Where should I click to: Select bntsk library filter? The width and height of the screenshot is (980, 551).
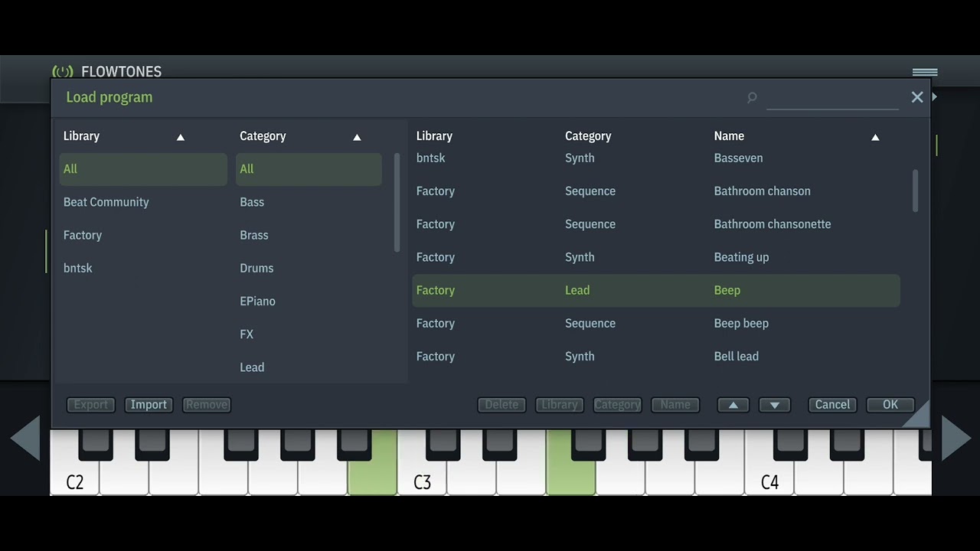[x=143, y=268]
